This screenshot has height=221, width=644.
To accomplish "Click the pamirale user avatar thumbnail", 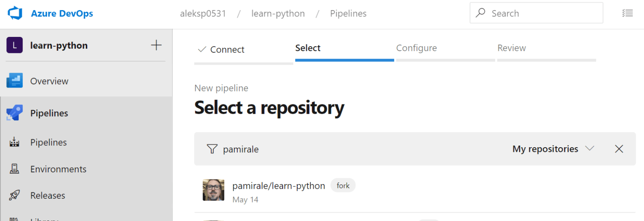I will (213, 190).
